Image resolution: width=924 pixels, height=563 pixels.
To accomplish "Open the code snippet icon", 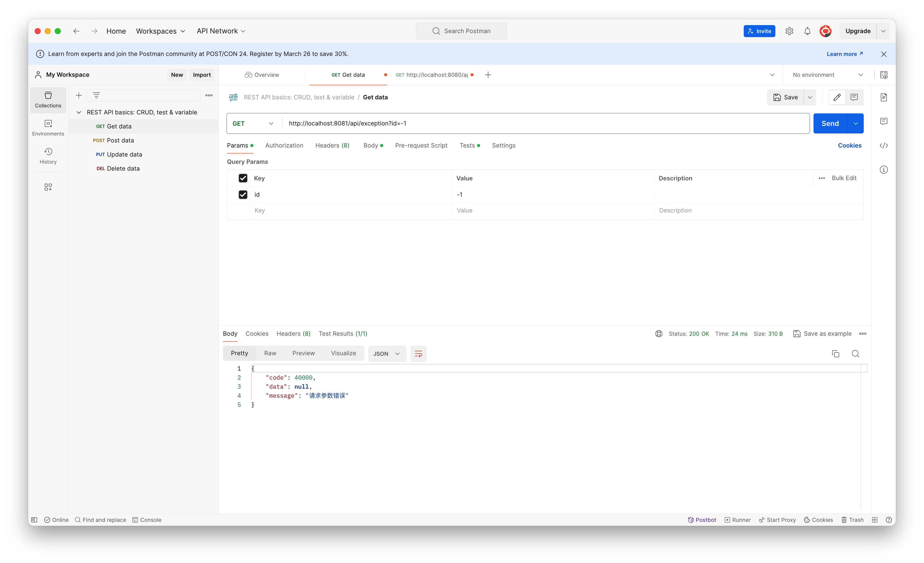I will coord(884,145).
